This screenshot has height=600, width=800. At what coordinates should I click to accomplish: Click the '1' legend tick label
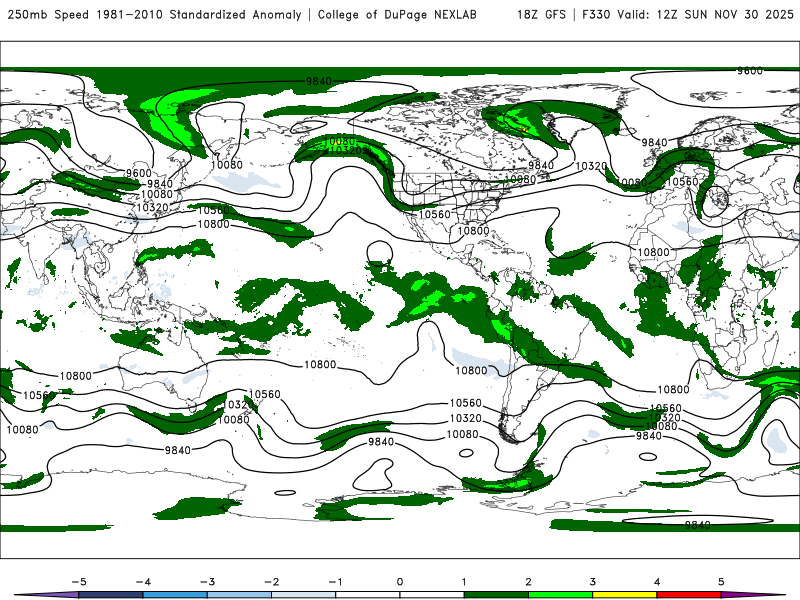pyautogui.click(x=464, y=582)
